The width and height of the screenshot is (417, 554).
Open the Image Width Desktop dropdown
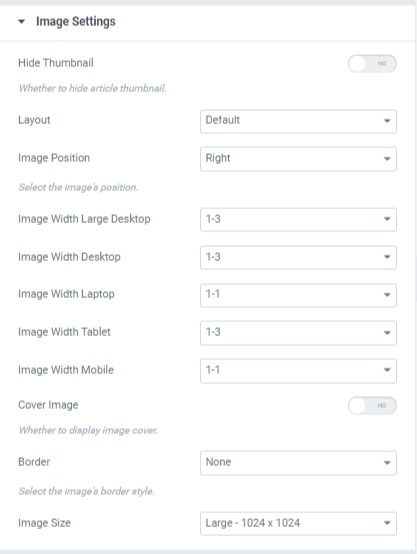pyautogui.click(x=298, y=257)
